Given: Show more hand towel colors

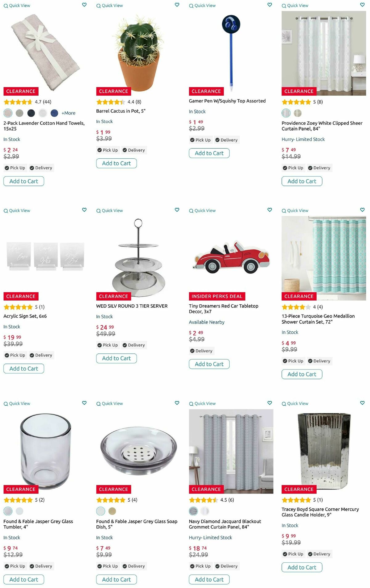Looking at the screenshot, I should coord(68,113).
